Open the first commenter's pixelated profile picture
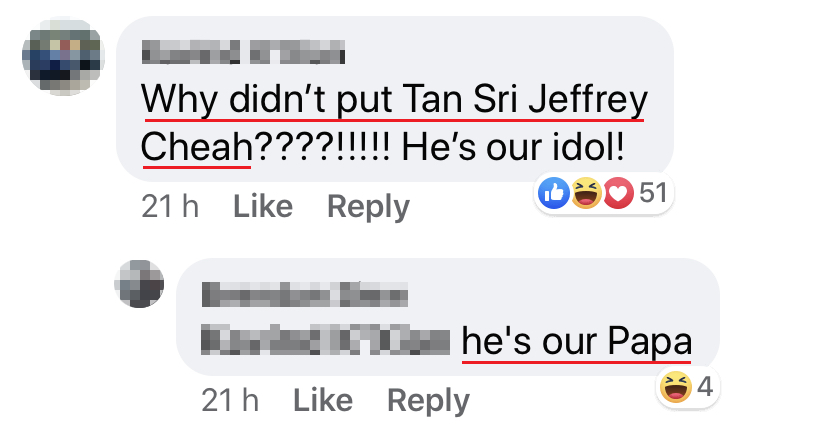Viewport: 828px width, 429px height. pos(63,57)
